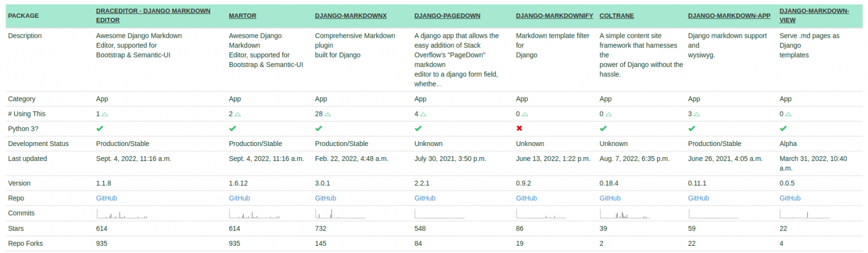The image size is (868, 253).
Task: Open the GitHub repo link for Django-Pagedown
Action: (425, 198)
